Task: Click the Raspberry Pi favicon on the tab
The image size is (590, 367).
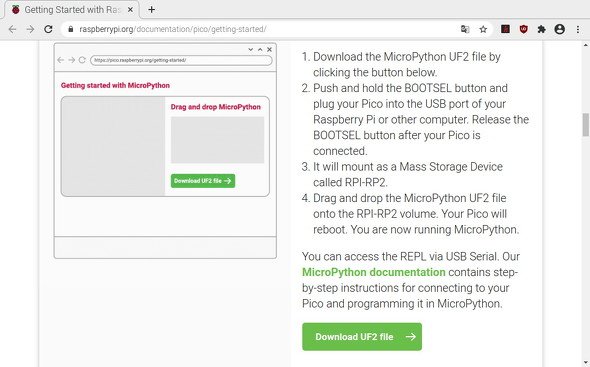Action: coord(15,9)
